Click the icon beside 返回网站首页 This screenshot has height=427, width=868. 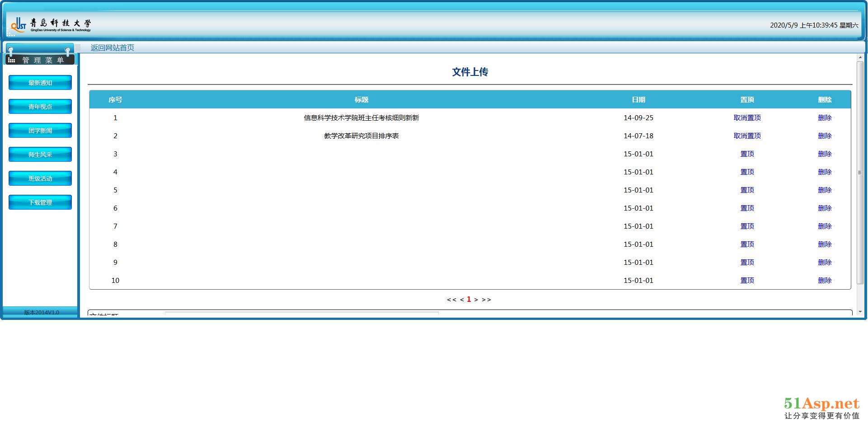tap(78, 47)
